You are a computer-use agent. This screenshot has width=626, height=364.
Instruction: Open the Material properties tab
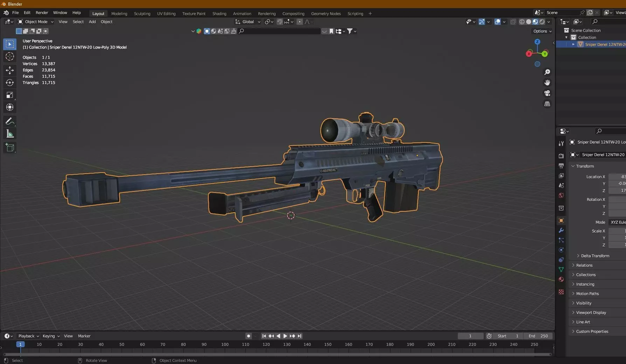(x=561, y=279)
